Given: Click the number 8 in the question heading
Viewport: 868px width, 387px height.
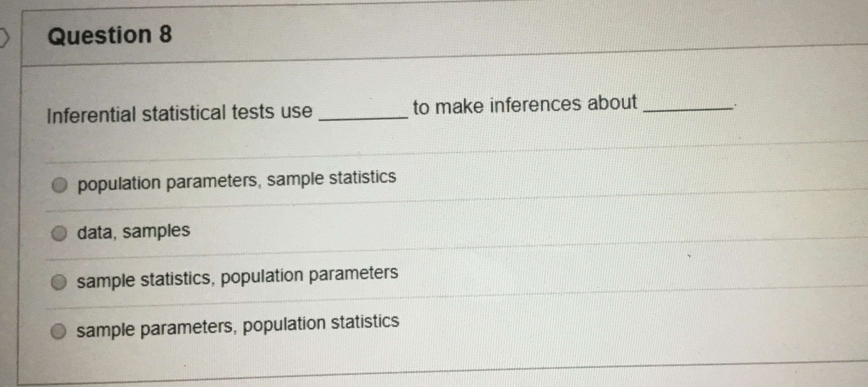Looking at the screenshot, I should point(165,34).
